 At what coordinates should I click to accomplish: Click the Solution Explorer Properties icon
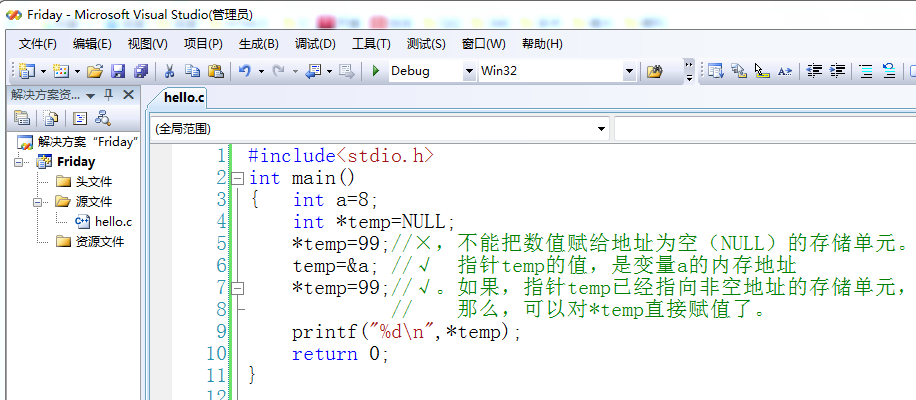tap(22, 117)
